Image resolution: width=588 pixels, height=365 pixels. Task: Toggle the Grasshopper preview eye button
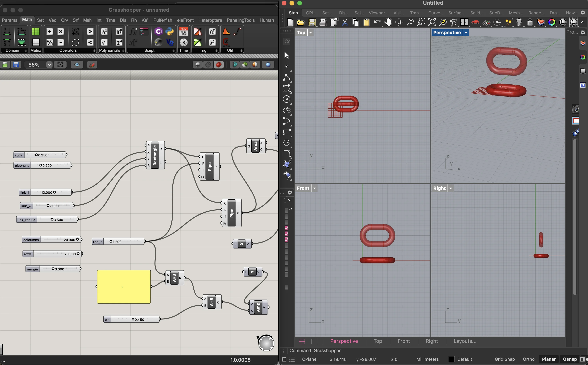(77, 65)
